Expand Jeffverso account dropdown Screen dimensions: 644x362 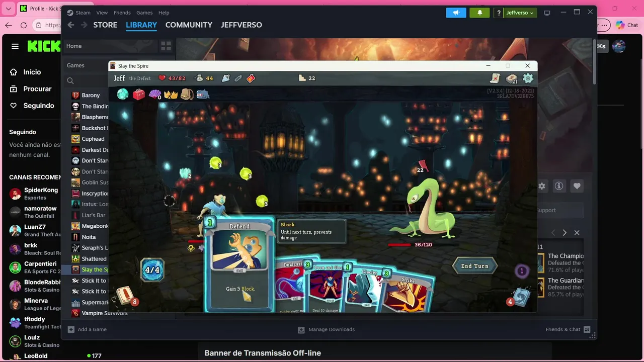click(x=520, y=13)
